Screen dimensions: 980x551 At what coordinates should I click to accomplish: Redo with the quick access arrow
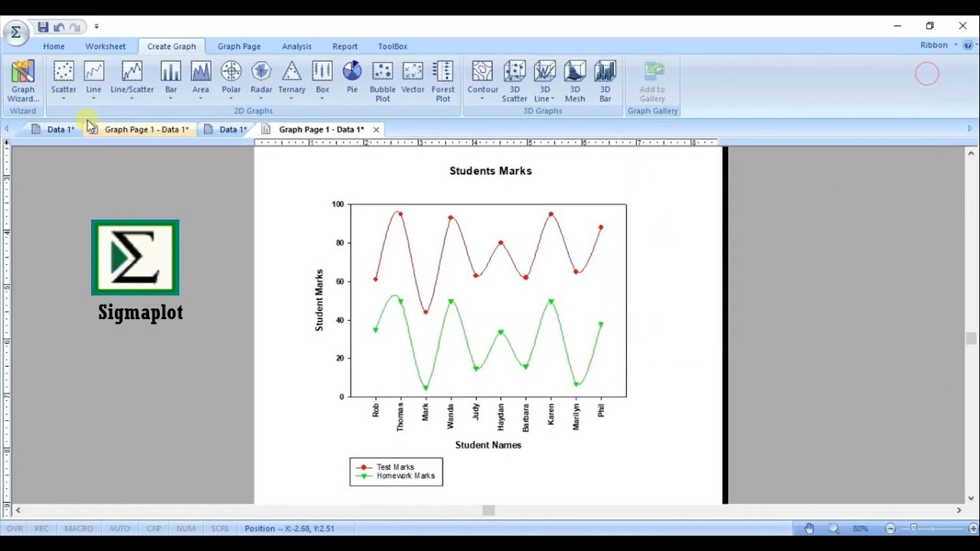tap(75, 27)
